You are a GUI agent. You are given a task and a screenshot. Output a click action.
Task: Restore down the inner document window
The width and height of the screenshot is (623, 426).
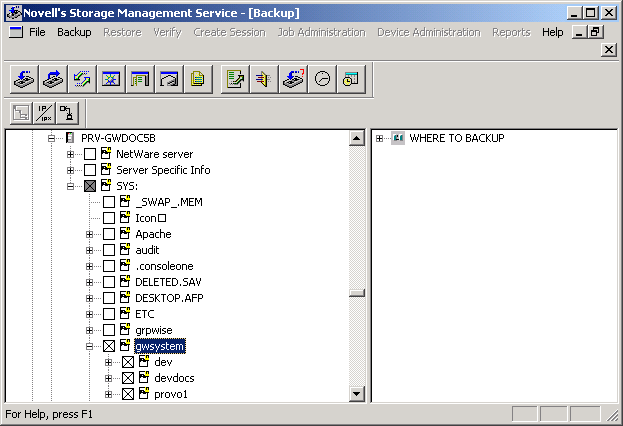click(595, 32)
